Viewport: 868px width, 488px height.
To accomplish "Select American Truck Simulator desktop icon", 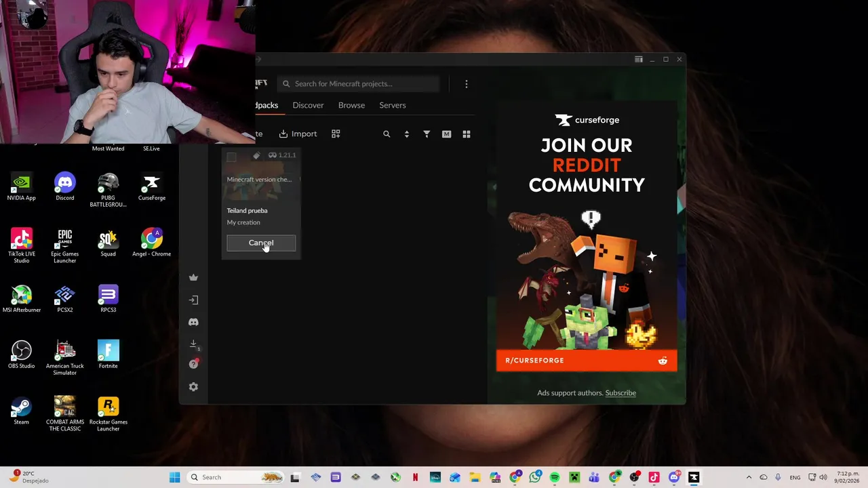I will tap(65, 359).
